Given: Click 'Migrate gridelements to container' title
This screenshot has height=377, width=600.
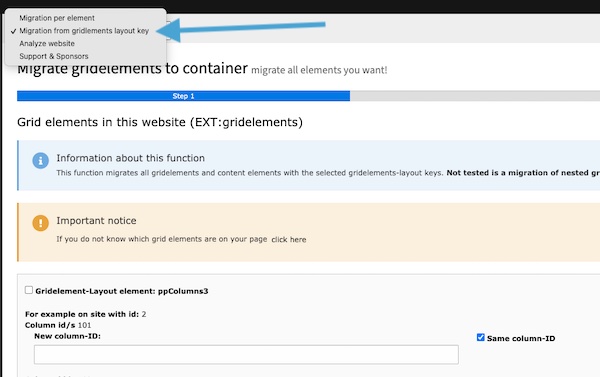Looking at the screenshot, I should pyautogui.click(x=132, y=69).
